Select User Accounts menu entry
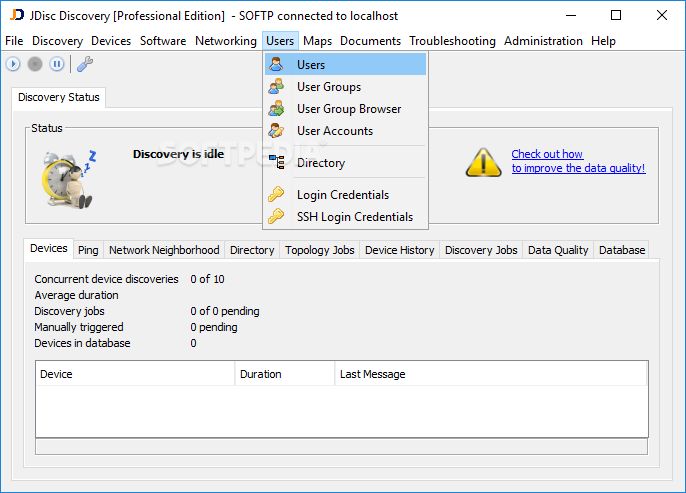686x493 pixels. click(345, 130)
